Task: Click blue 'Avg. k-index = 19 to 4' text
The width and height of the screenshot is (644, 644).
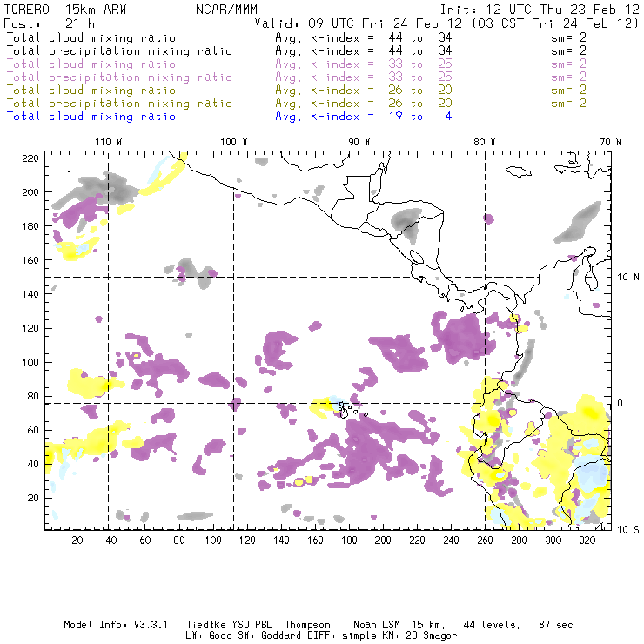Action: (x=364, y=117)
